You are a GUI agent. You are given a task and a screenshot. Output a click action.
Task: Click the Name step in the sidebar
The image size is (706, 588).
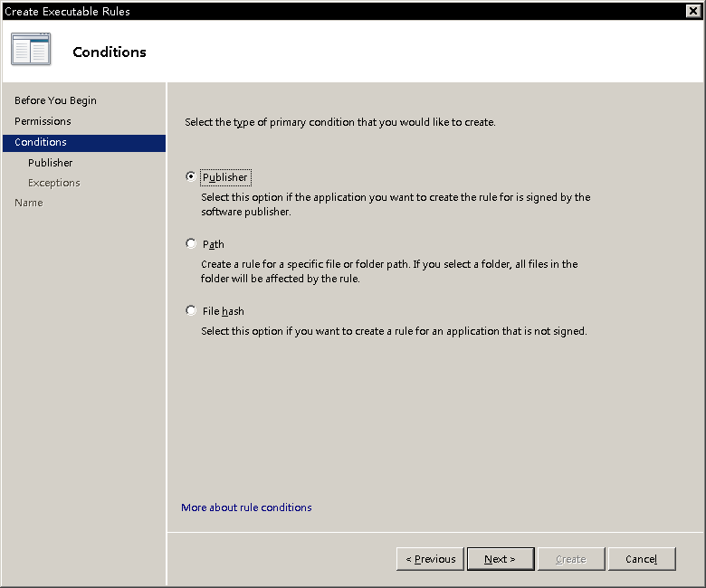[x=29, y=203]
